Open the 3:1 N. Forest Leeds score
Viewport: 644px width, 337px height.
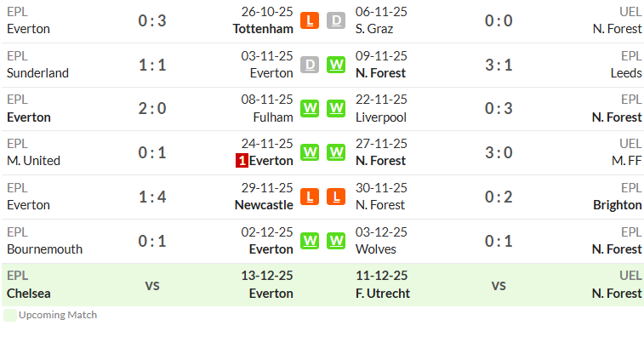coord(499,65)
